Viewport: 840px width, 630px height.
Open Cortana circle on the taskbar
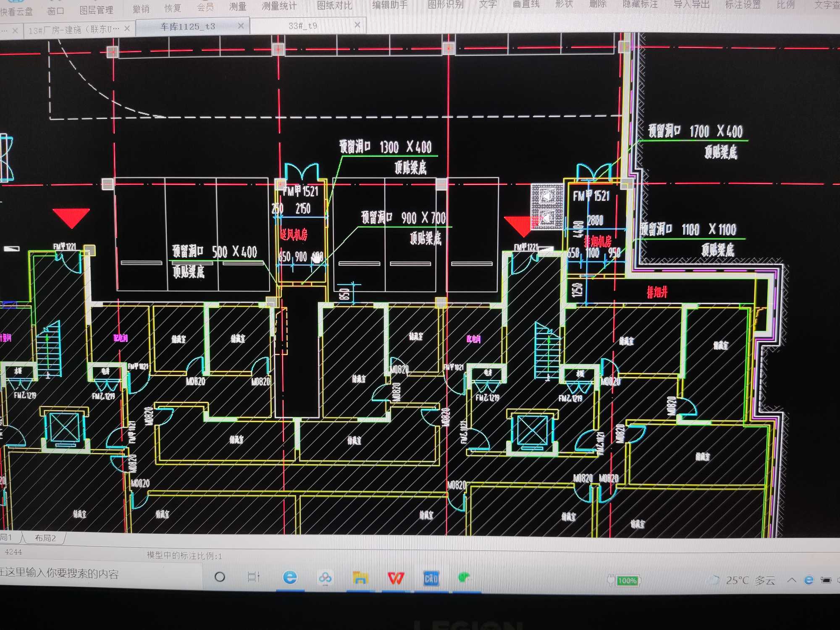pos(220,577)
